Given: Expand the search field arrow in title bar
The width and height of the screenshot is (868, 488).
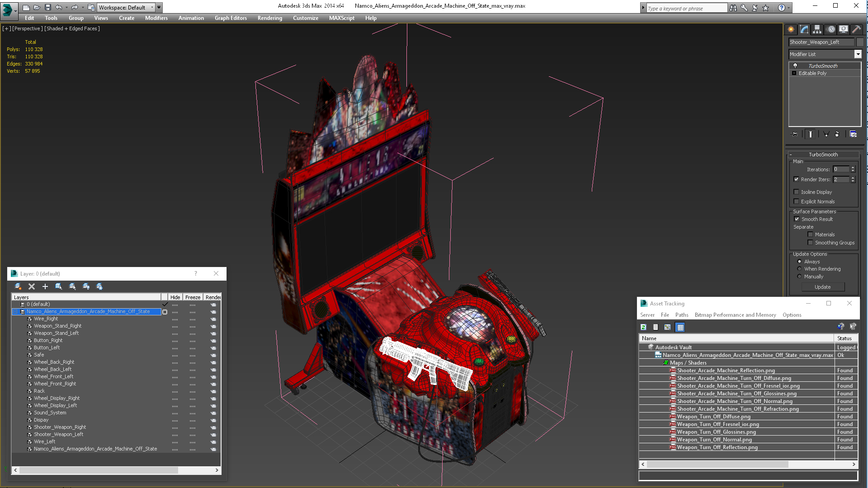Looking at the screenshot, I should point(643,8).
